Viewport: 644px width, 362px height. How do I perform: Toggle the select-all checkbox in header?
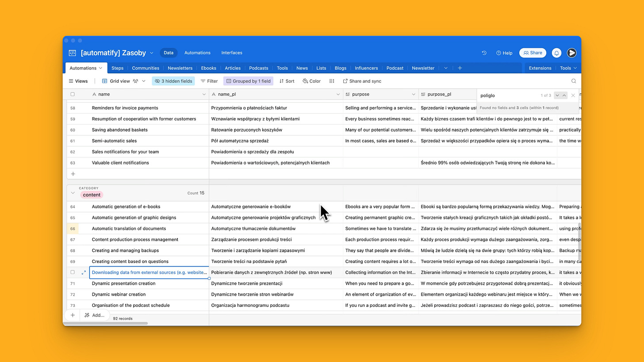[x=73, y=94]
